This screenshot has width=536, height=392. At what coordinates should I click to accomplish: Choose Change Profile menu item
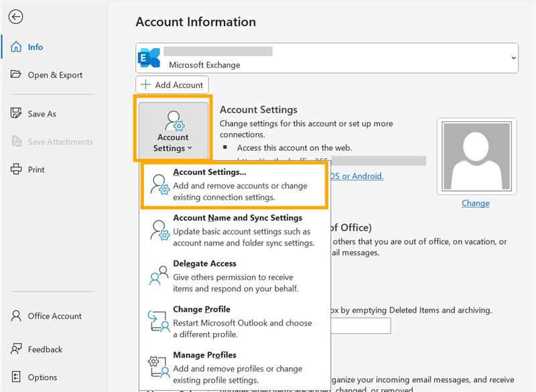[234, 321]
